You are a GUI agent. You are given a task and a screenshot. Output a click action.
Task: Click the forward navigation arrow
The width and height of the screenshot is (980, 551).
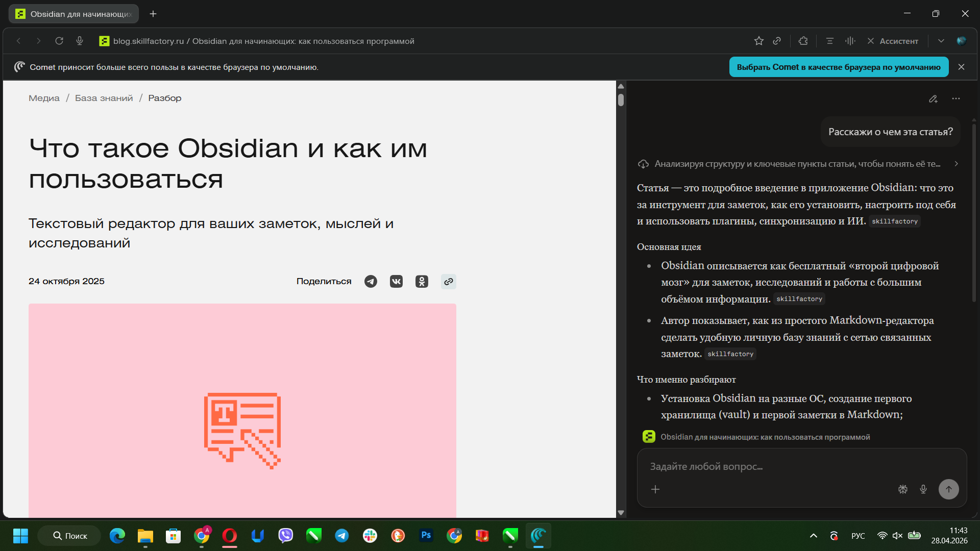pos(38,41)
